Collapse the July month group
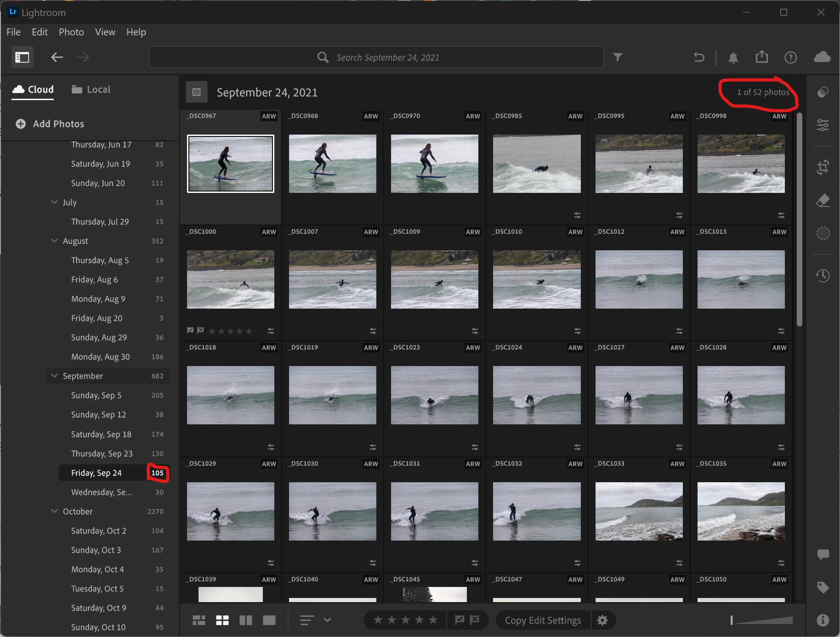 [55, 202]
